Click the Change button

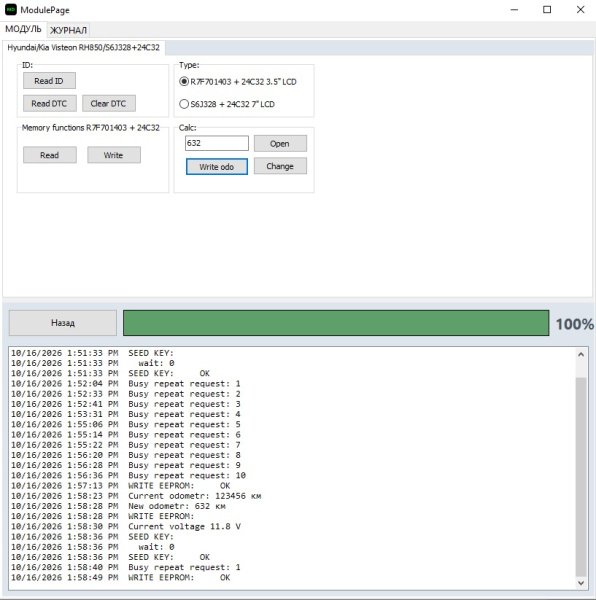click(x=280, y=166)
